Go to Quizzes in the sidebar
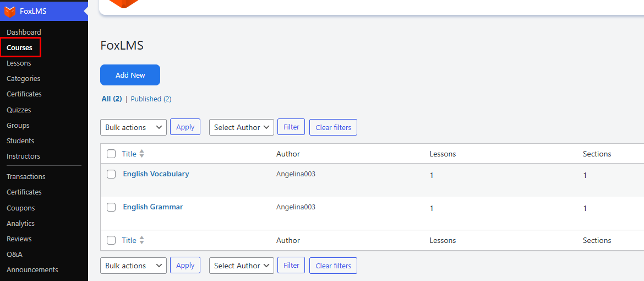 [x=19, y=110]
